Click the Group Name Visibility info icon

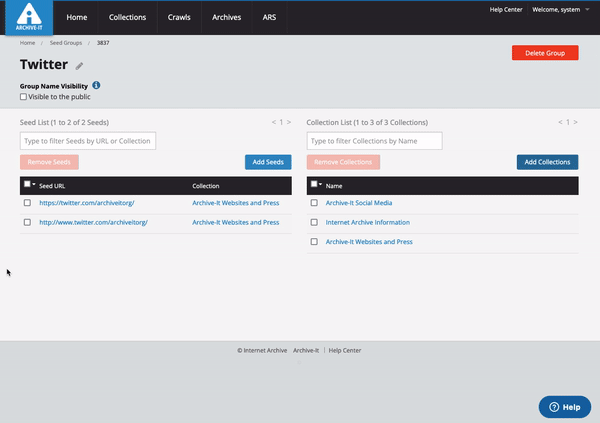coord(96,86)
